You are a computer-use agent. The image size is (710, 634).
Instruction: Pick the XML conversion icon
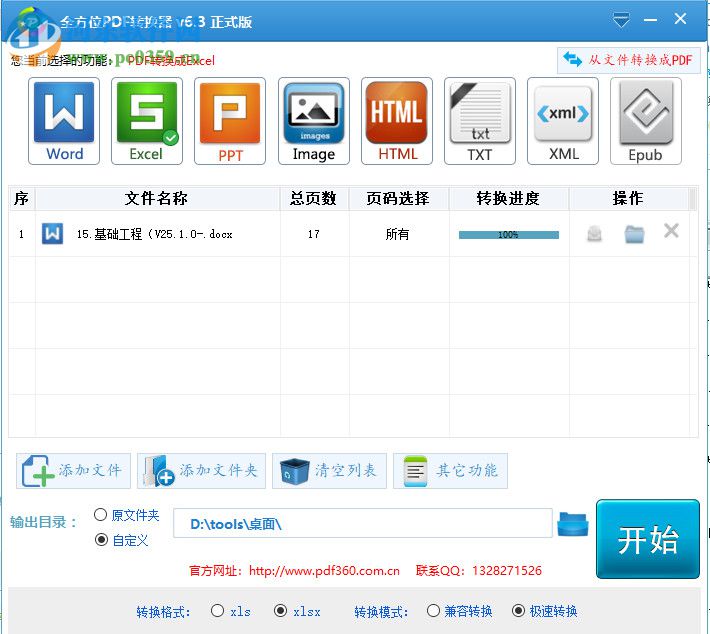point(563,121)
